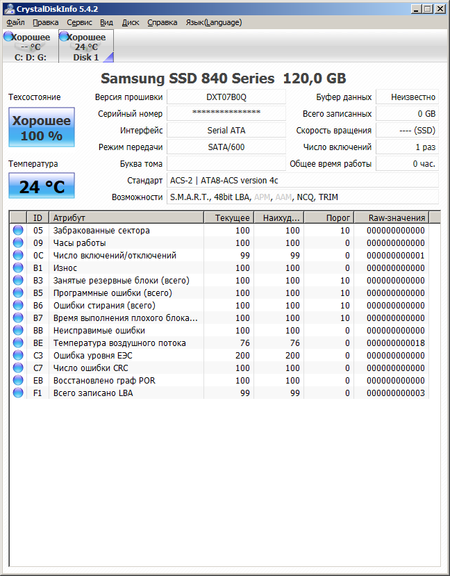
Task: Click status orb for Ошибка уровня ЕЭС row
Action: click(18, 355)
